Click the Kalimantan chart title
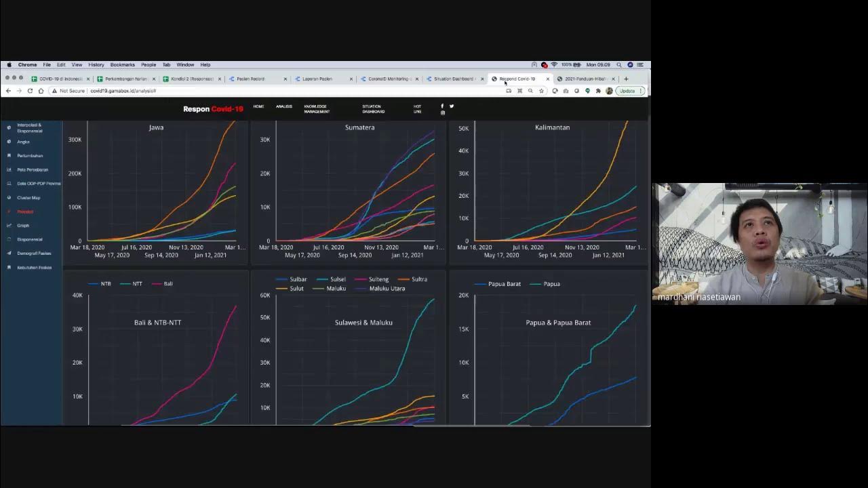The width and height of the screenshot is (868, 488). pyautogui.click(x=552, y=127)
